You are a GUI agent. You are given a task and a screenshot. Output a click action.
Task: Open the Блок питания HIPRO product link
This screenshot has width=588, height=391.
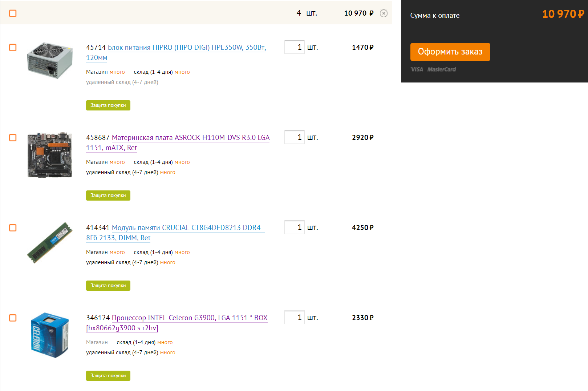coord(187,48)
